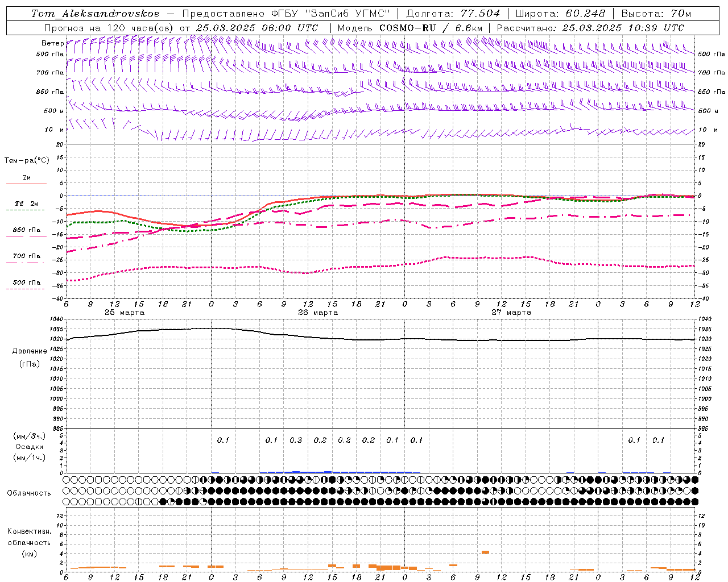Screen dimensions: 728x582
Task: Click the model name COSMO-RU / 6.6км
Action: (431, 28)
